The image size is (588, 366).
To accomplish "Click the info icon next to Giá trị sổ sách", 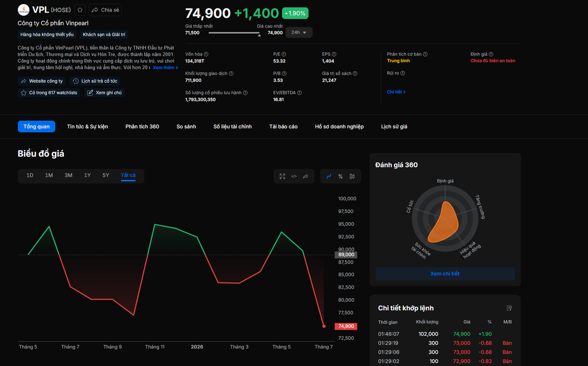I will (x=355, y=73).
